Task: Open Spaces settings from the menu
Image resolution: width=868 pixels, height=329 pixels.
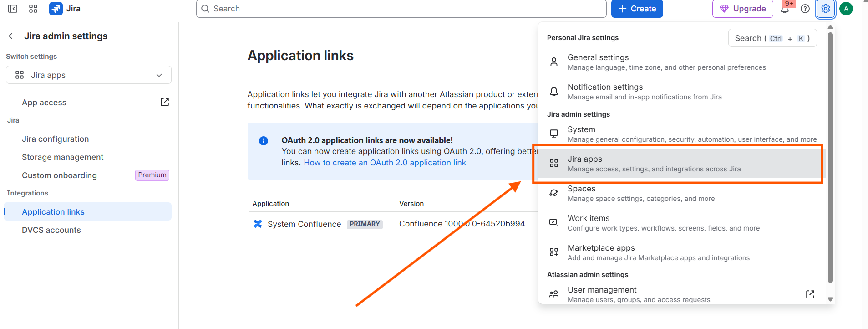Action: coord(682,193)
